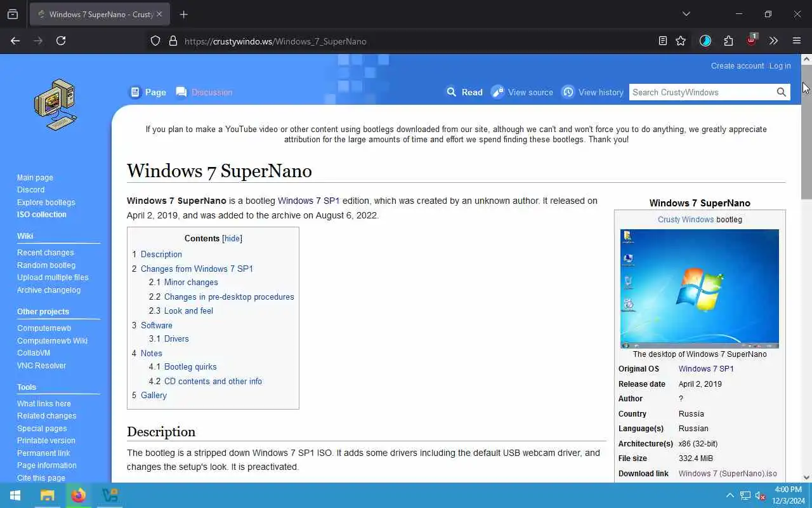Close the Windows 7 SuperNano tab
Image resolution: width=812 pixels, height=508 pixels.
click(x=159, y=14)
